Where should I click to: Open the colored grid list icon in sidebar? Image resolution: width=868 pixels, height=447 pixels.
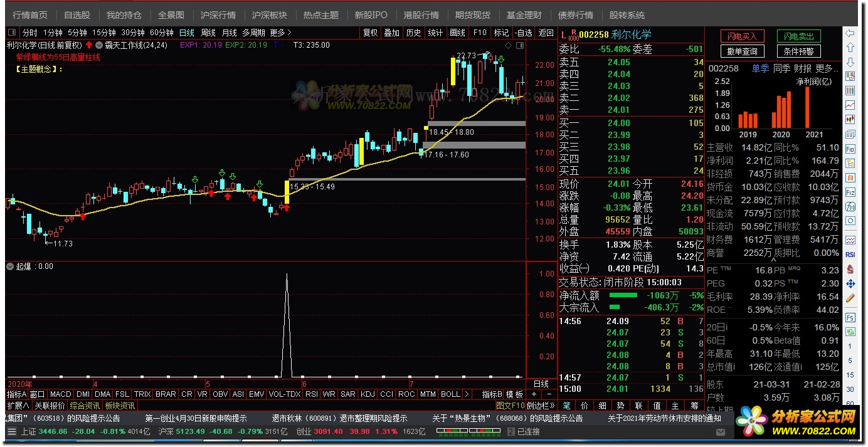850,90
